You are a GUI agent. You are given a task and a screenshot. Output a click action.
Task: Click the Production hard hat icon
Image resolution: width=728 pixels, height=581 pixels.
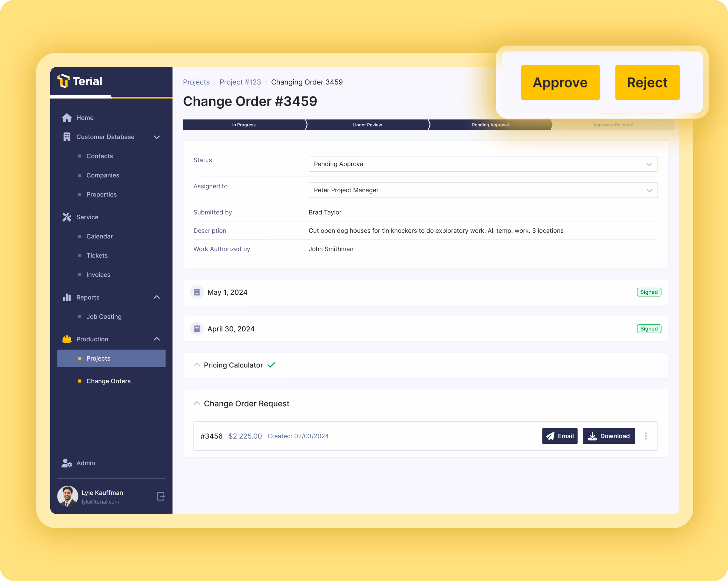(66, 339)
